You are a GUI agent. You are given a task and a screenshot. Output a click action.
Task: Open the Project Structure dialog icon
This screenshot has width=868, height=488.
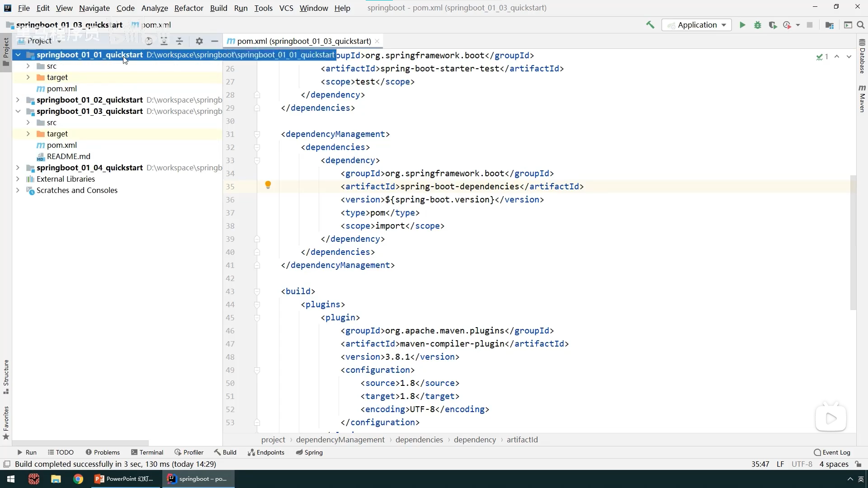pos(829,25)
